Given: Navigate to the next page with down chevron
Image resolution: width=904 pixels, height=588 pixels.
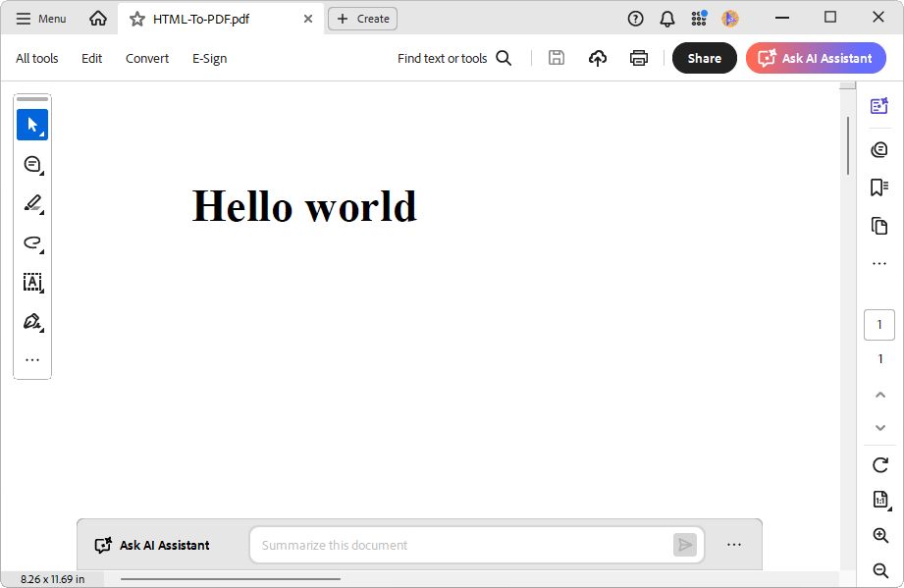Looking at the screenshot, I should [x=878, y=427].
